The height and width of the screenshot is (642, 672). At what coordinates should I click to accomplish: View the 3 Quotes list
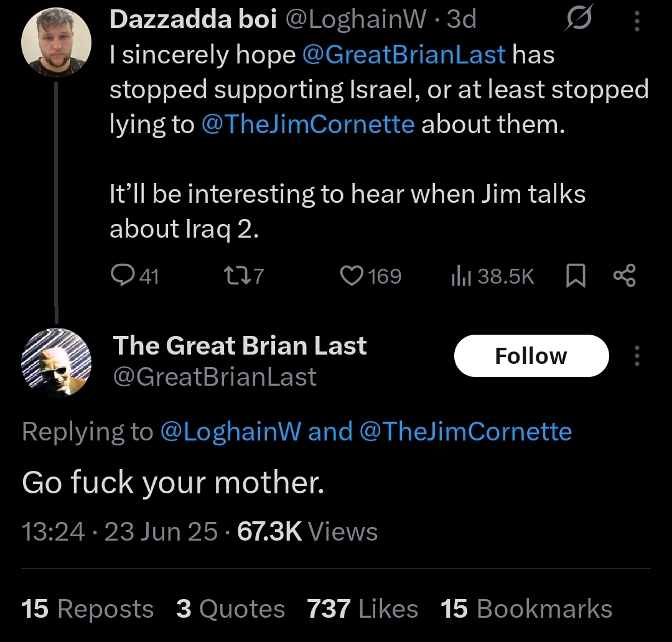[230, 609]
